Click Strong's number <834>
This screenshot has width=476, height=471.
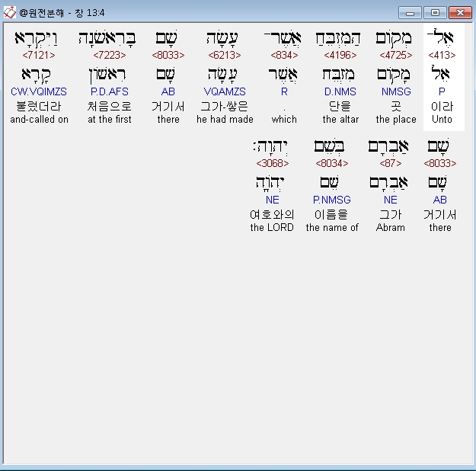[284, 55]
